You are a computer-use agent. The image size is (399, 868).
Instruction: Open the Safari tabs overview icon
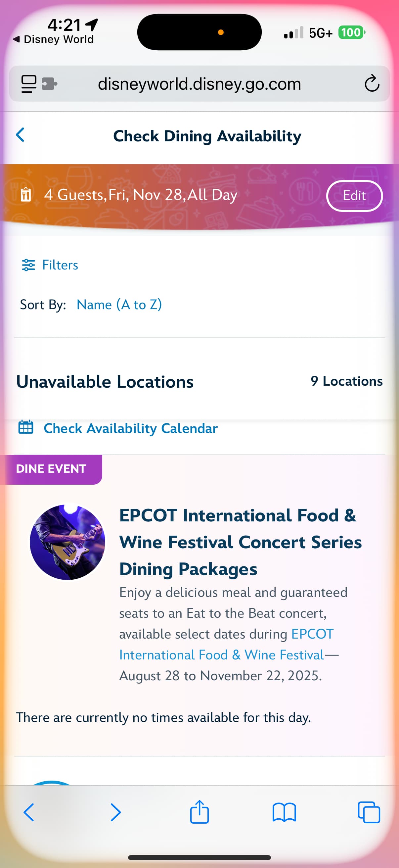(369, 812)
